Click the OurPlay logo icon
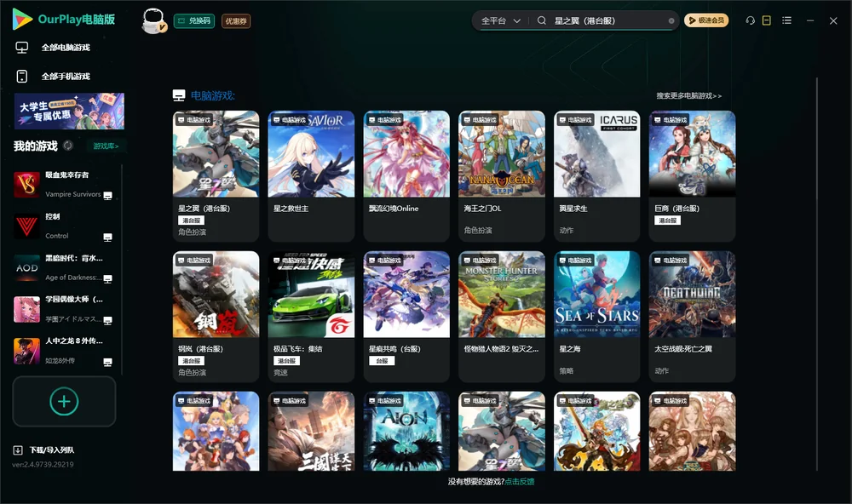The image size is (852, 504). click(x=22, y=19)
